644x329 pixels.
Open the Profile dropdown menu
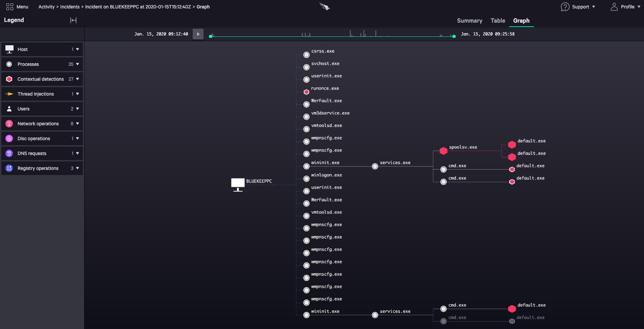(626, 7)
